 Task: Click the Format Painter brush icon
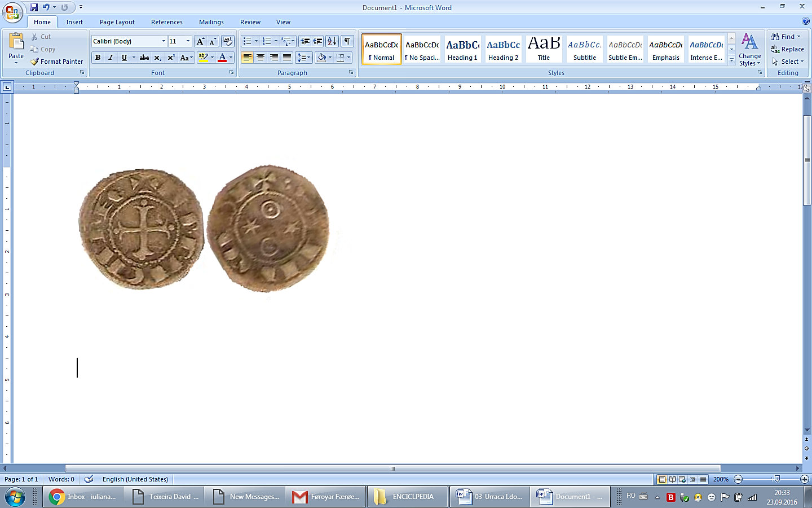click(35, 62)
